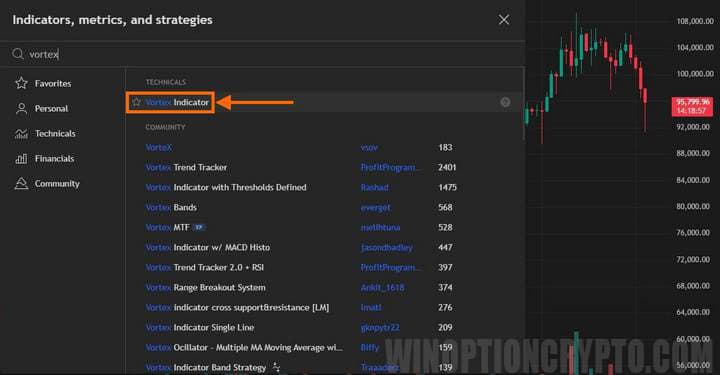
Task: Add Vortex Trend Tracker 2.0 + RSI
Action: pos(204,267)
